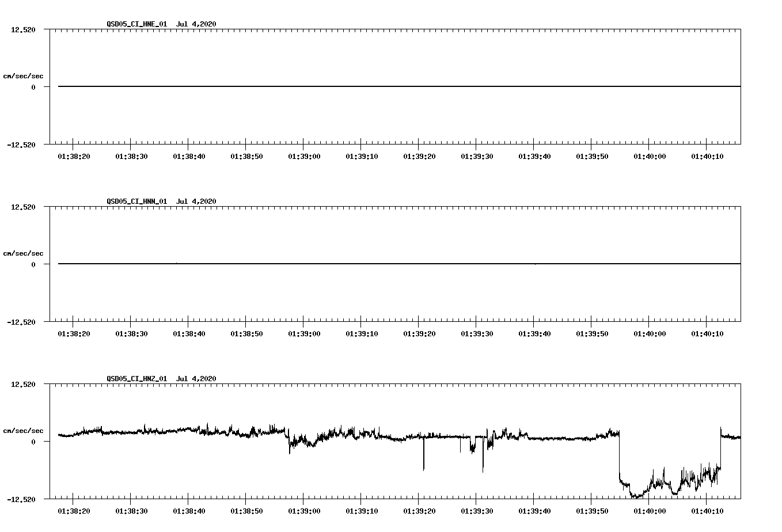Select the 12.520 upper limit on HNN plot

[x=23, y=207]
